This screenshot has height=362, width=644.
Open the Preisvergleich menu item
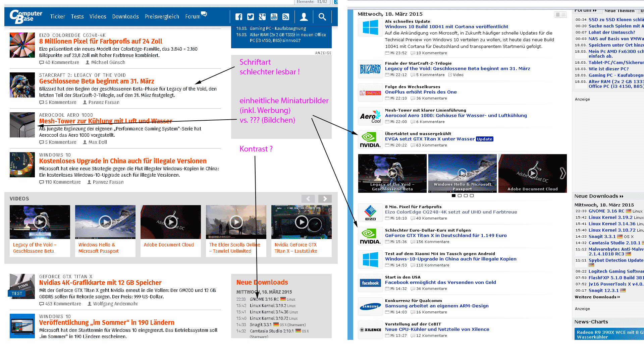(162, 17)
